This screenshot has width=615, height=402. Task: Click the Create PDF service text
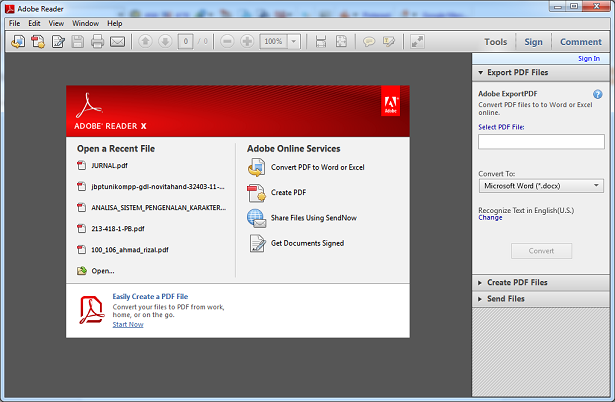tap(288, 193)
